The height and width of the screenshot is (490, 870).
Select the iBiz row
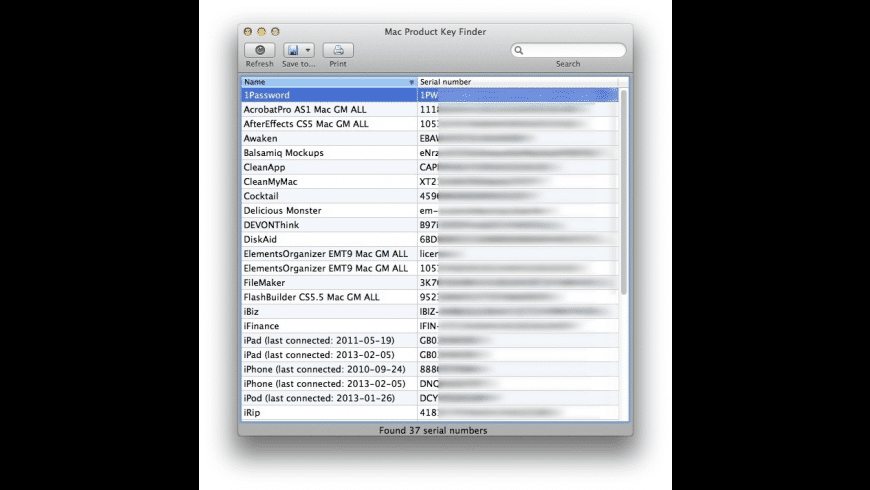430,311
